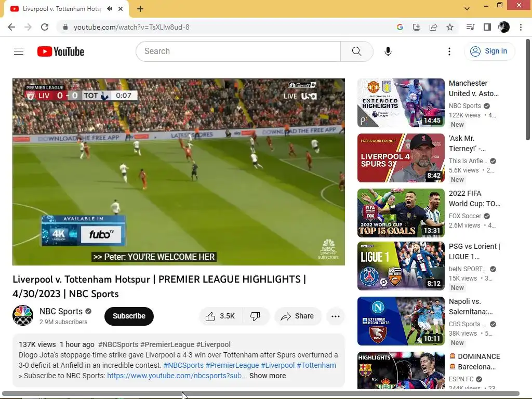Bookmark this page with star icon

(450, 27)
